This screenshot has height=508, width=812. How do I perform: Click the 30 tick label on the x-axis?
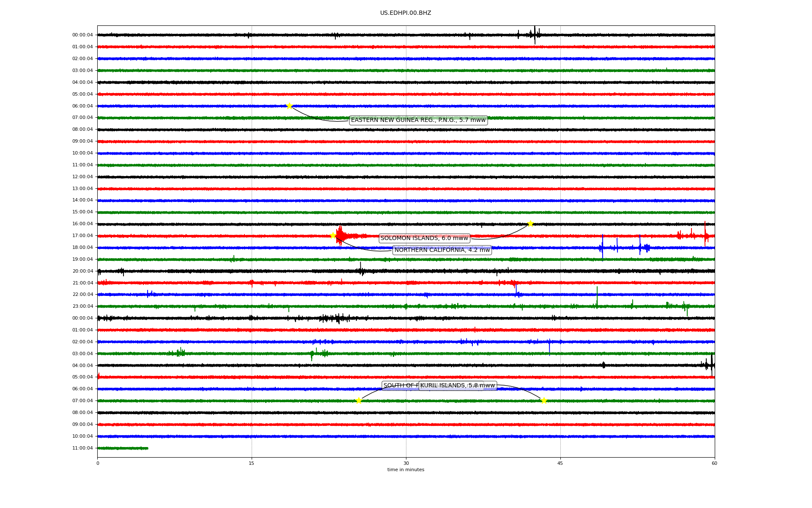coord(406,463)
